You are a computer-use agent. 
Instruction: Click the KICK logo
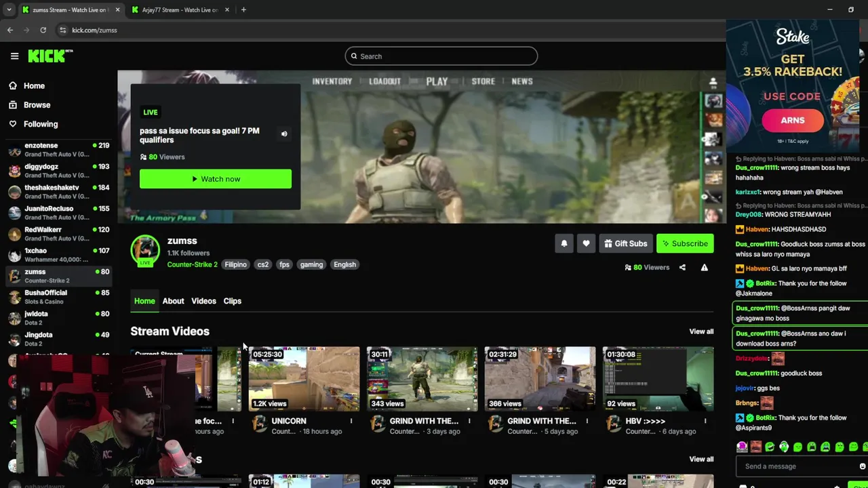(50, 56)
